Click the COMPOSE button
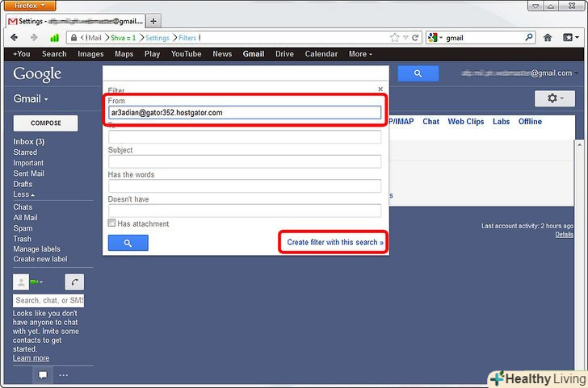588x388 pixels. point(46,123)
